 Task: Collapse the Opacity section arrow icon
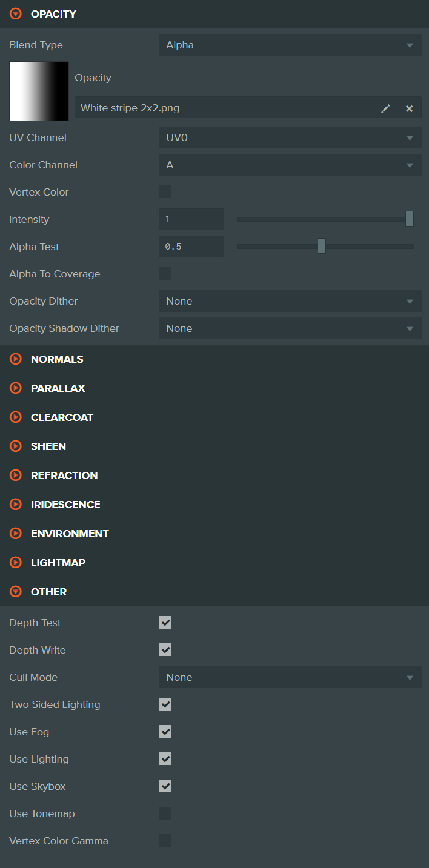(16, 13)
